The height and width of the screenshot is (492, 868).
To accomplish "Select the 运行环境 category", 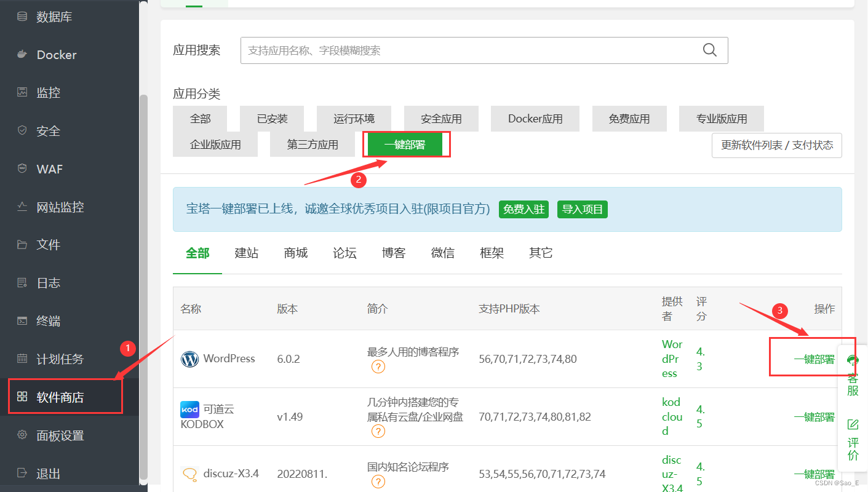I will click(x=354, y=119).
